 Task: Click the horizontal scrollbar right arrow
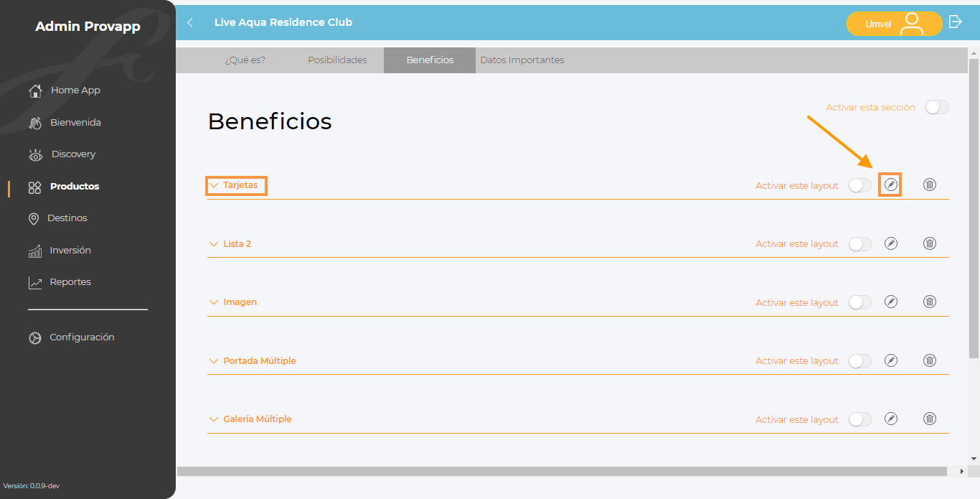(x=962, y=472)
